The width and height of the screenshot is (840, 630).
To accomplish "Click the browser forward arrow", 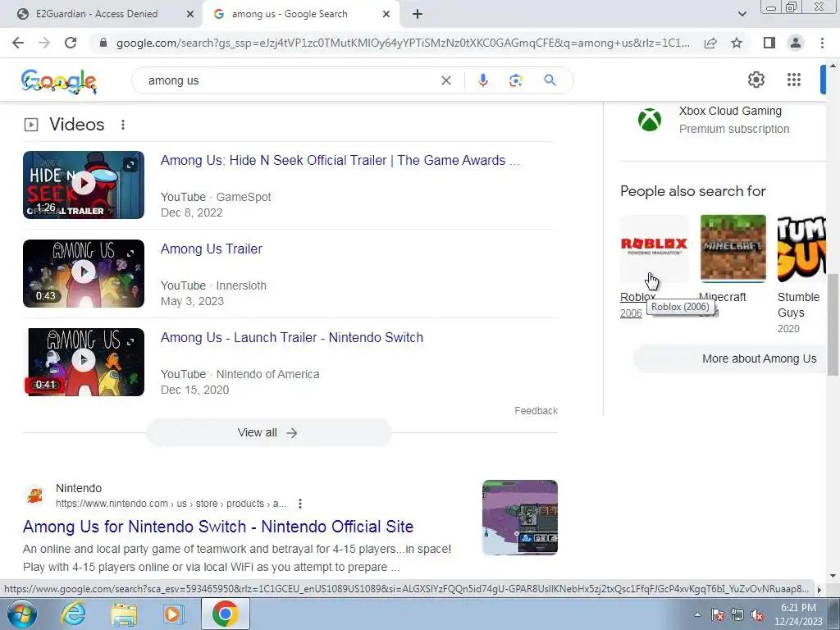I will coord(44,43).
